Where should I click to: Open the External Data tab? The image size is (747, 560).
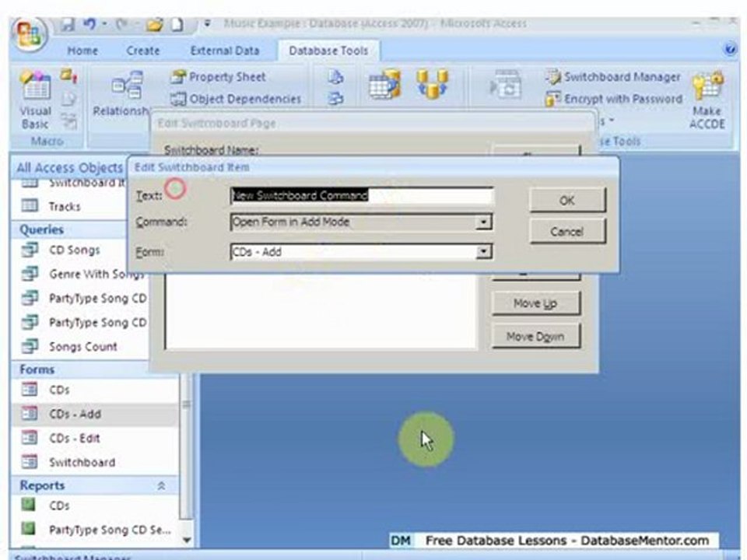point(224,51)
